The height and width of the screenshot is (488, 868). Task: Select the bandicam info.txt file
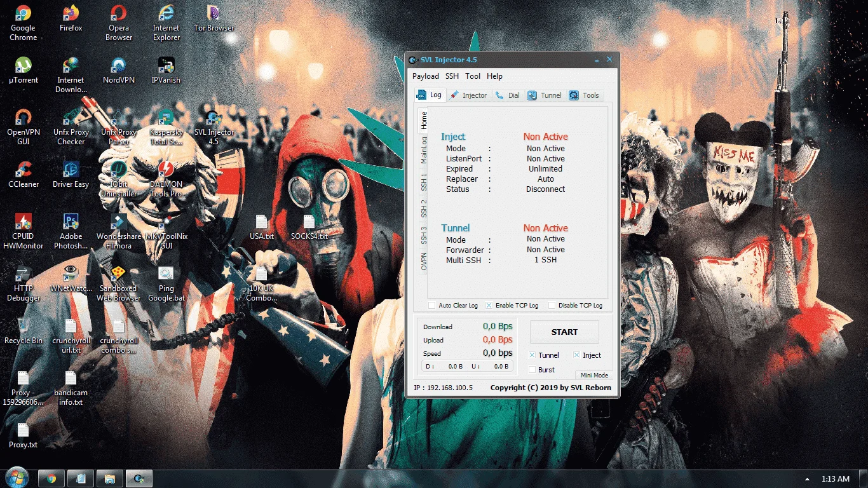click(x=71, y=388)
